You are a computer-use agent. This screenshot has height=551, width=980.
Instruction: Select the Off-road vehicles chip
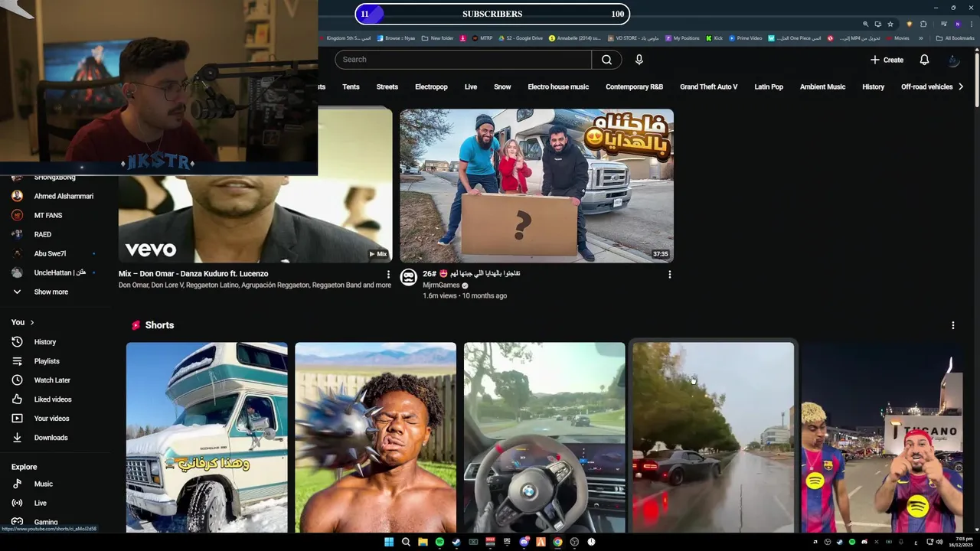pyautogui.click(x=926, y=87)
